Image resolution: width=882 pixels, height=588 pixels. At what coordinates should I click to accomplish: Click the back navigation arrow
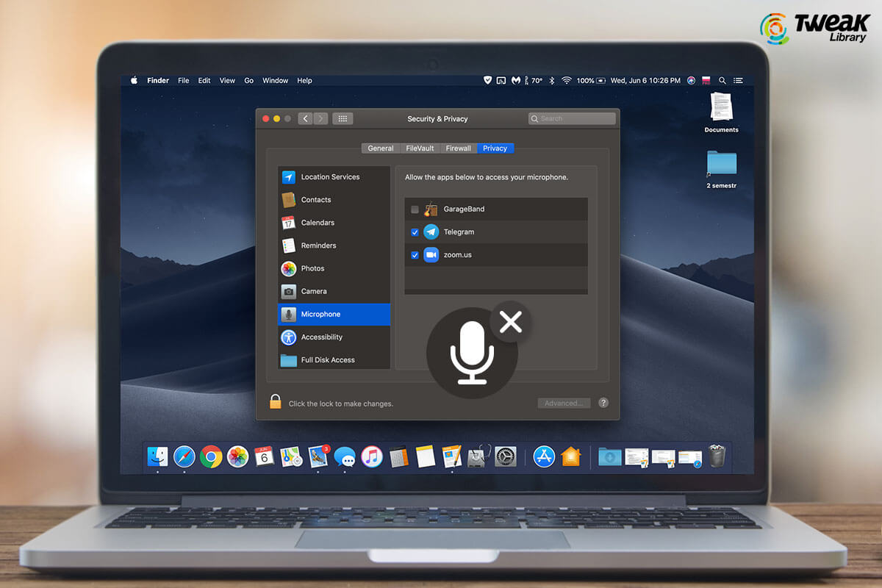[305, 118]
